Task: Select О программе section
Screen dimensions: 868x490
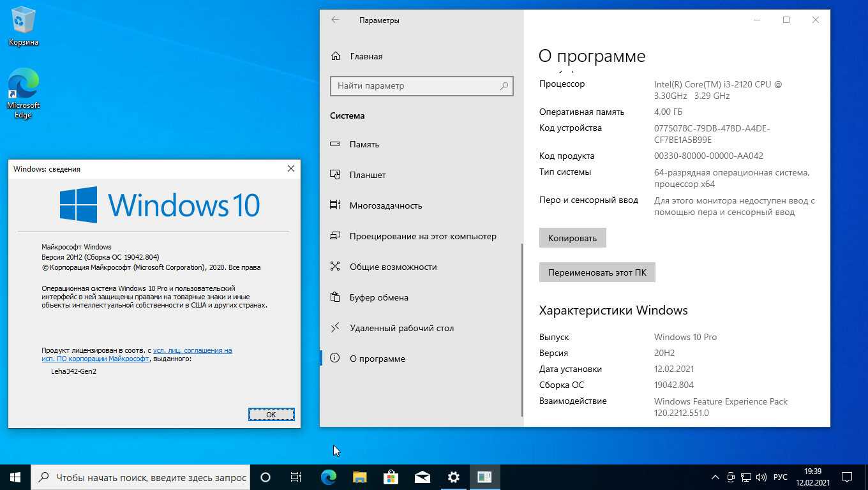Action: pyautogui.click(x=421, y=359)
